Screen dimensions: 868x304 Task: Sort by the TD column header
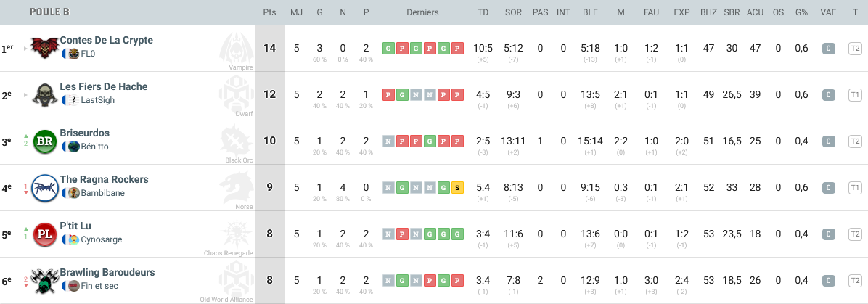tap(483, 12)
